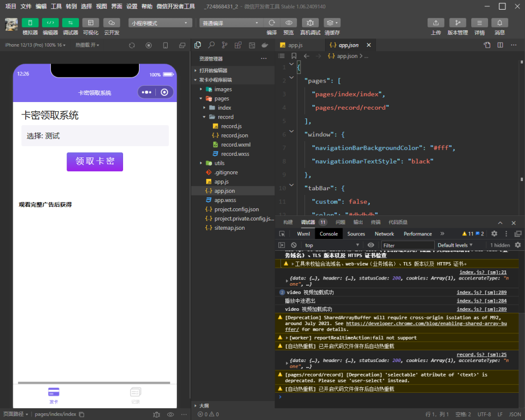525x420 pixels.
Task: Switch to the Sources devtools tab
Action: tap(356, 234)
